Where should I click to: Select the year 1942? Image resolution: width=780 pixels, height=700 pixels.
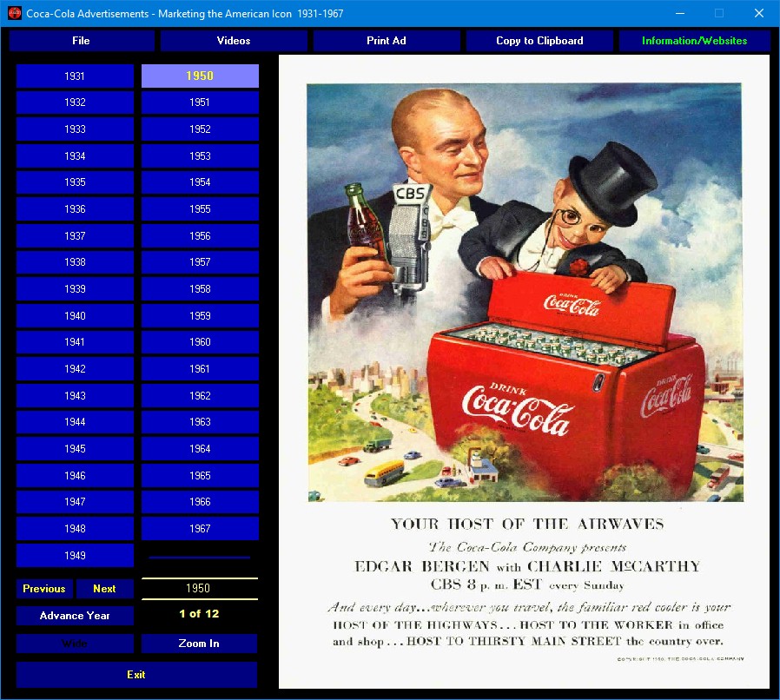[75, 369]
